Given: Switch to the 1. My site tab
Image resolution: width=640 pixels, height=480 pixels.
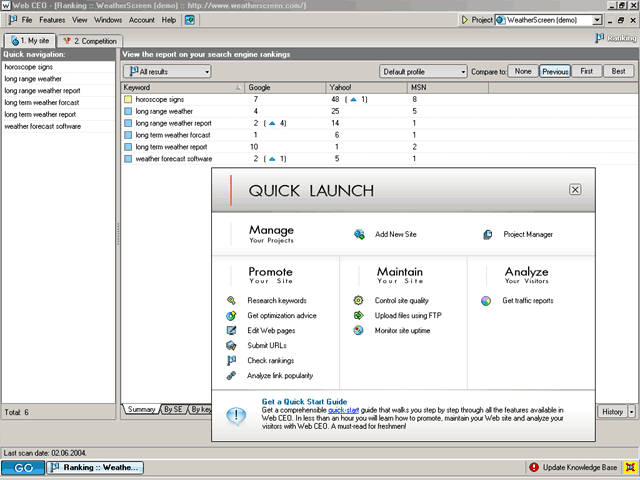Looking at the screenshot, I should pyautogui.click(x=30, y=41).
